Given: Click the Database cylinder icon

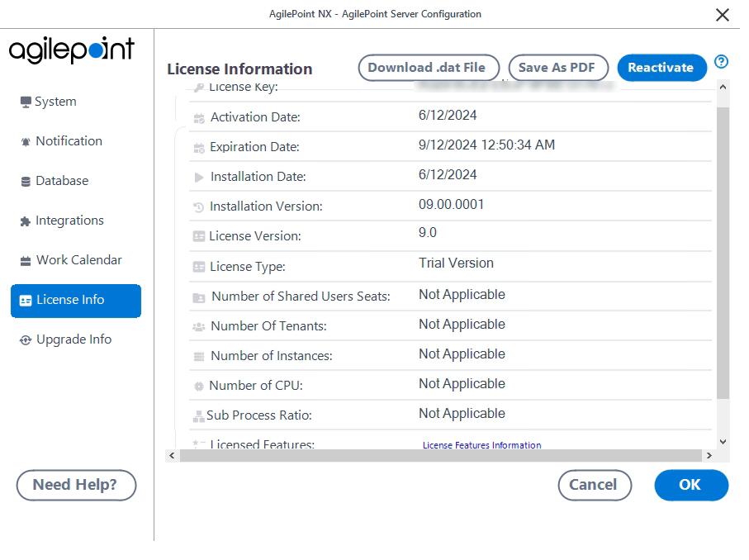Looking at the screenshot, I should 26,182.
